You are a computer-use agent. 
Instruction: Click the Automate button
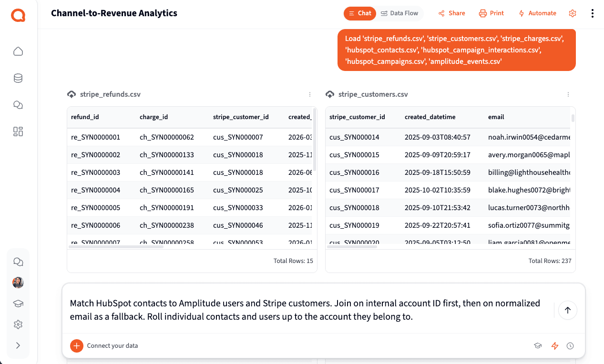537,13
